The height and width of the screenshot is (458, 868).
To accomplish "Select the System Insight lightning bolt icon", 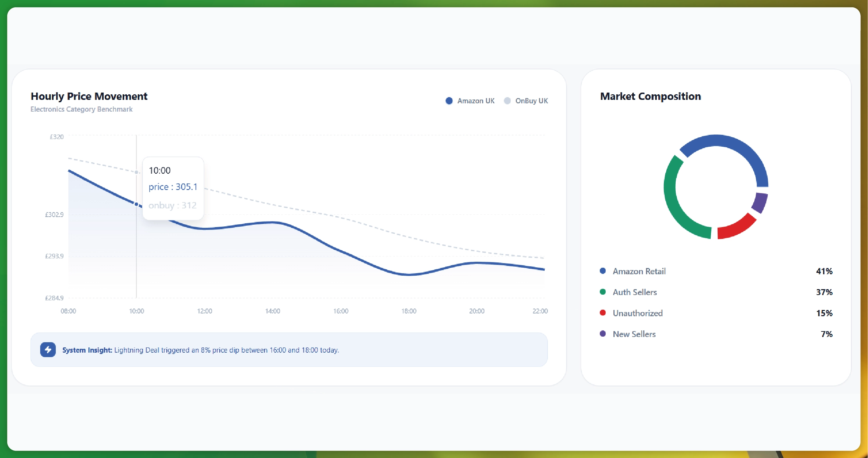I will 48,350.
